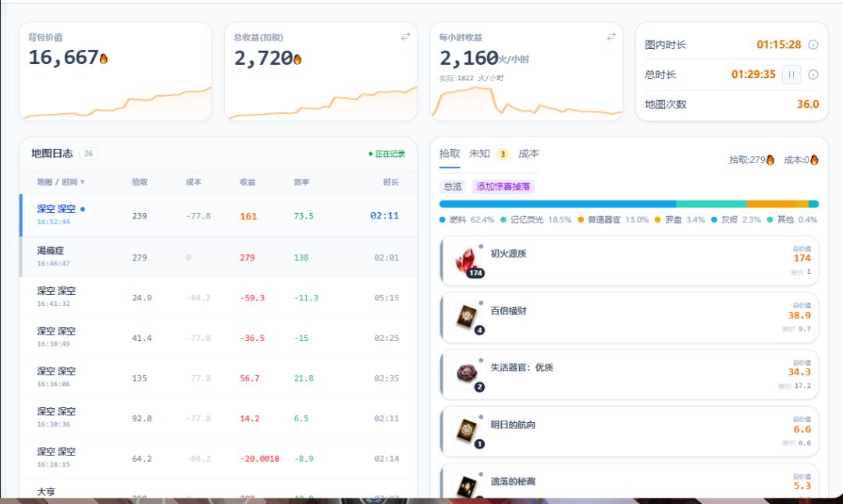
Task: Select the 渴瘾症 row at 16:46:47
Action: (x=219, y=257)
